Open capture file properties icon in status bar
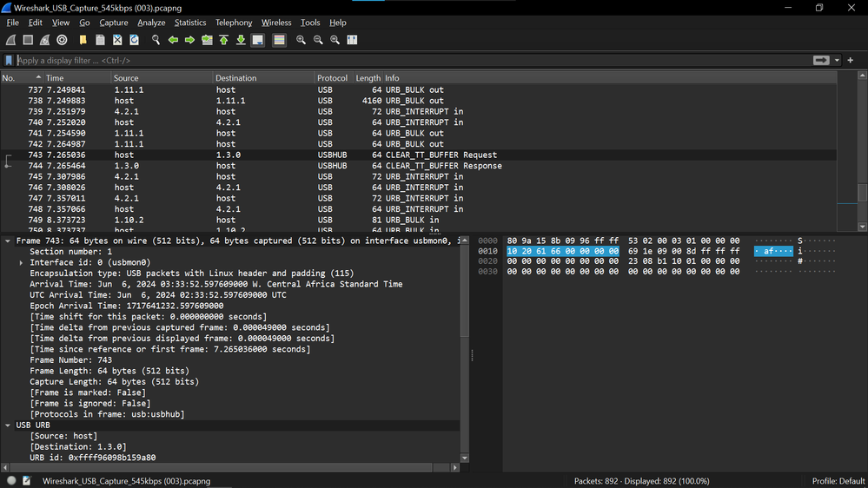Viewport: 868px width, 488px height. pyautogui.click(x=27, y=481)
